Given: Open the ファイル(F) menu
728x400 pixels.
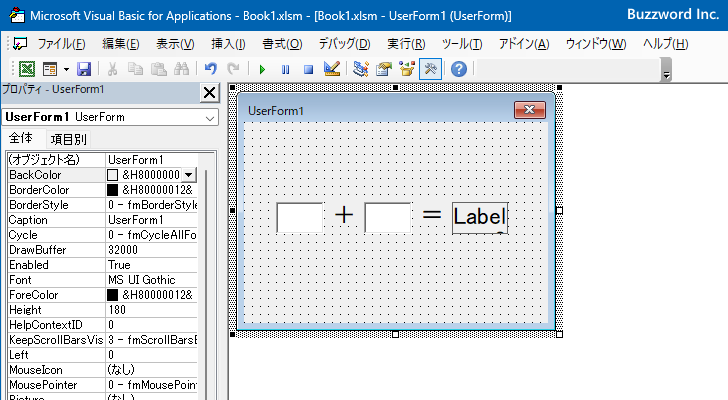Looking at the screenshot, I should point(61,44).
